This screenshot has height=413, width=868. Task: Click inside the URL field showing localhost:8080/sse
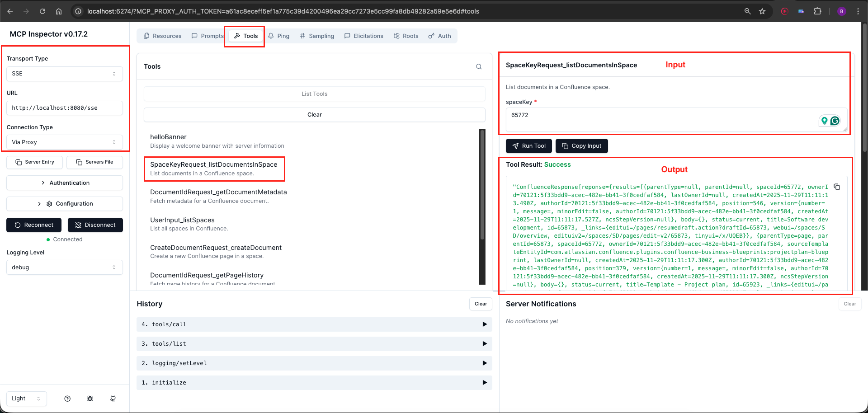coord(64,108)
